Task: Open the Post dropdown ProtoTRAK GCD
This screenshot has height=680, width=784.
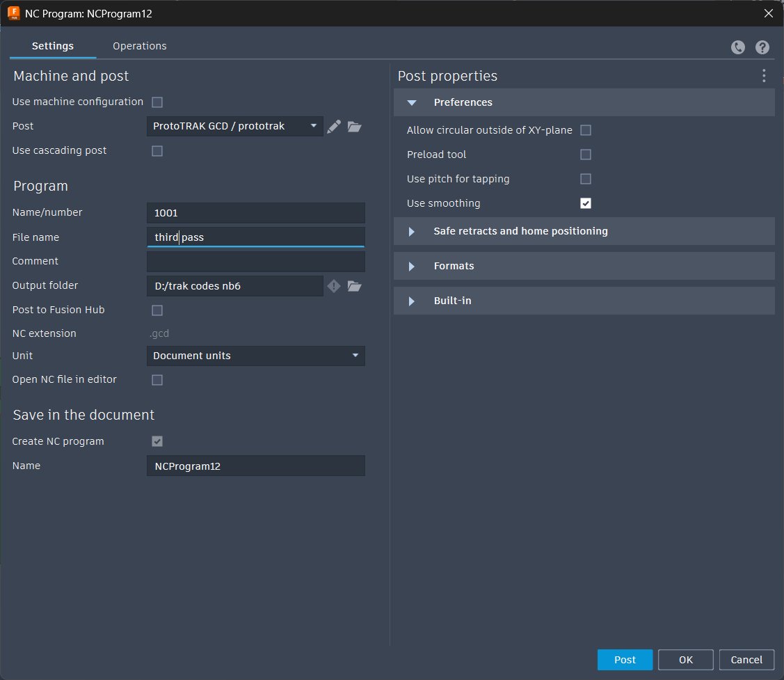Action: coord(235,126)
